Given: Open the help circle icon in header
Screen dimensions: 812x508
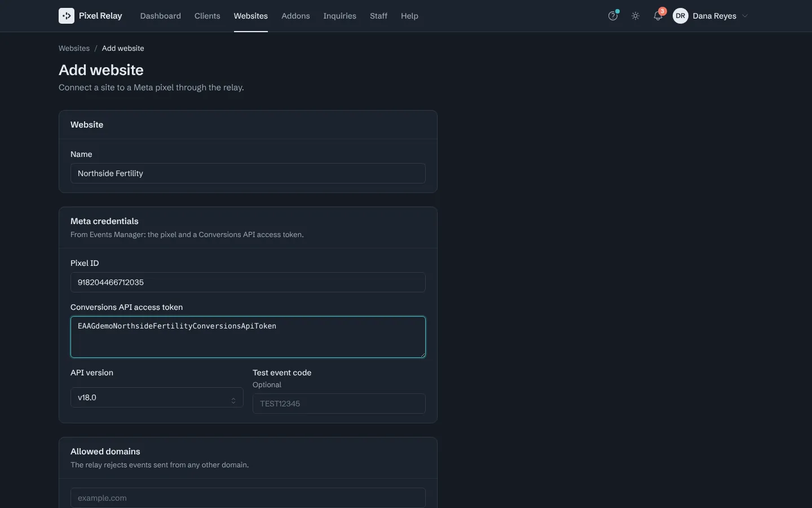Looking at the screenshot, I should coord(613,16).
